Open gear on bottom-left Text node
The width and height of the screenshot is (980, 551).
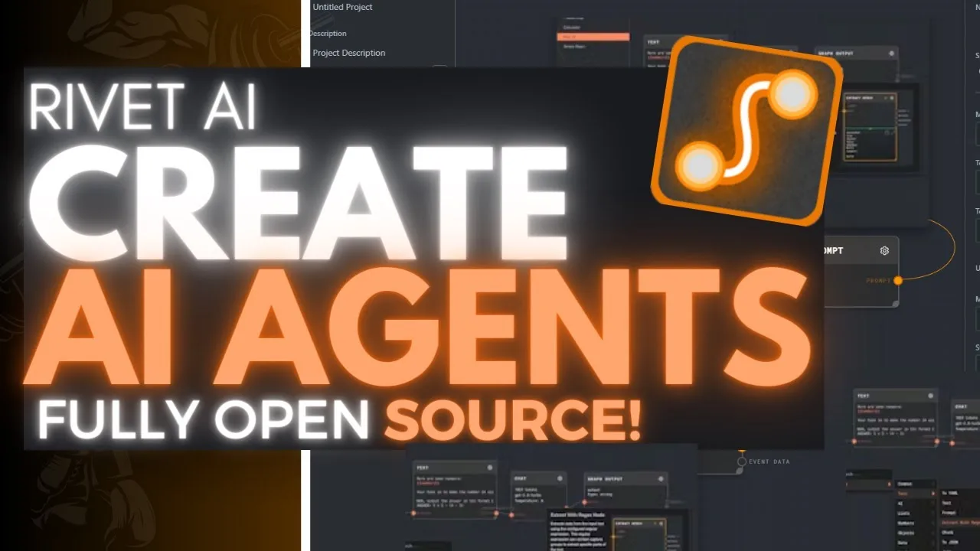point(490,468)
